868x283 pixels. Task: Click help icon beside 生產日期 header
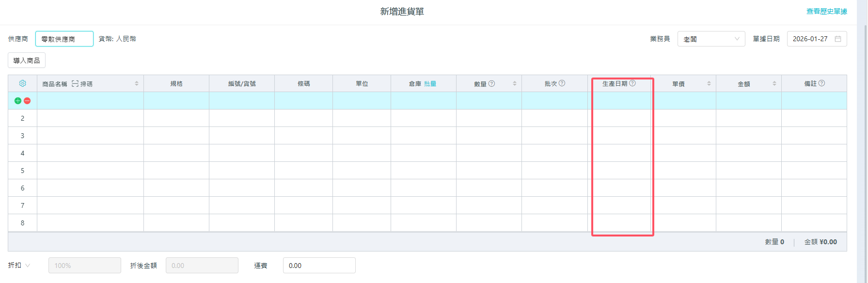(x=632, y=83)
